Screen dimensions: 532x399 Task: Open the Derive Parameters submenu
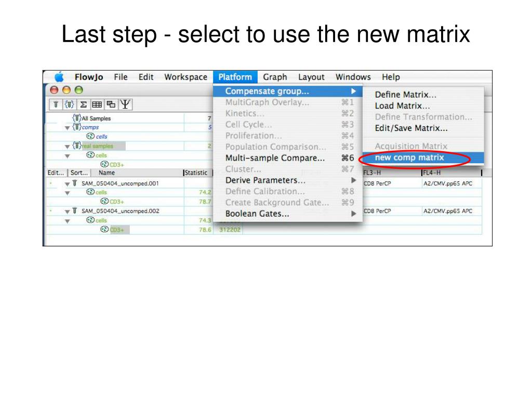pos(288,180)
